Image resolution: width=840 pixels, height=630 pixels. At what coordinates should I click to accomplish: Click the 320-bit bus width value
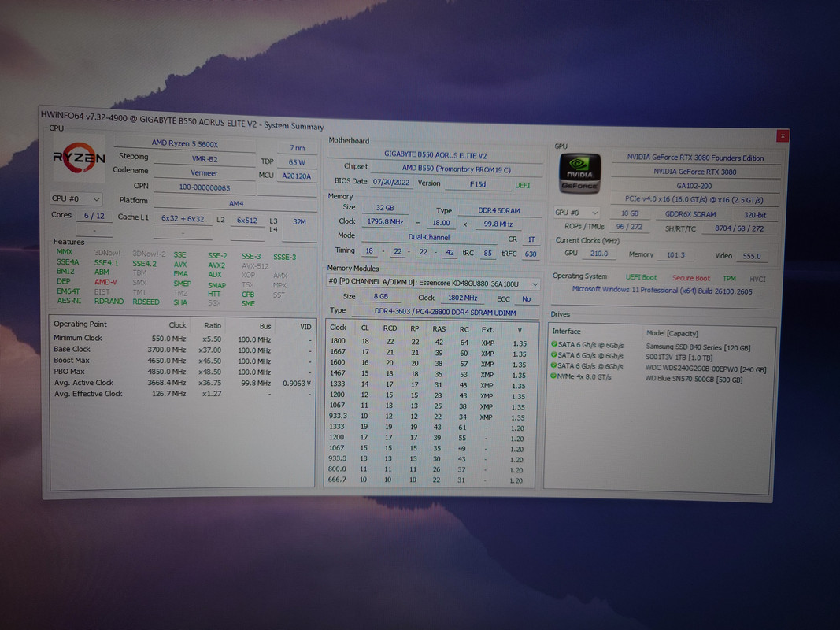click(x=754, y=215)
